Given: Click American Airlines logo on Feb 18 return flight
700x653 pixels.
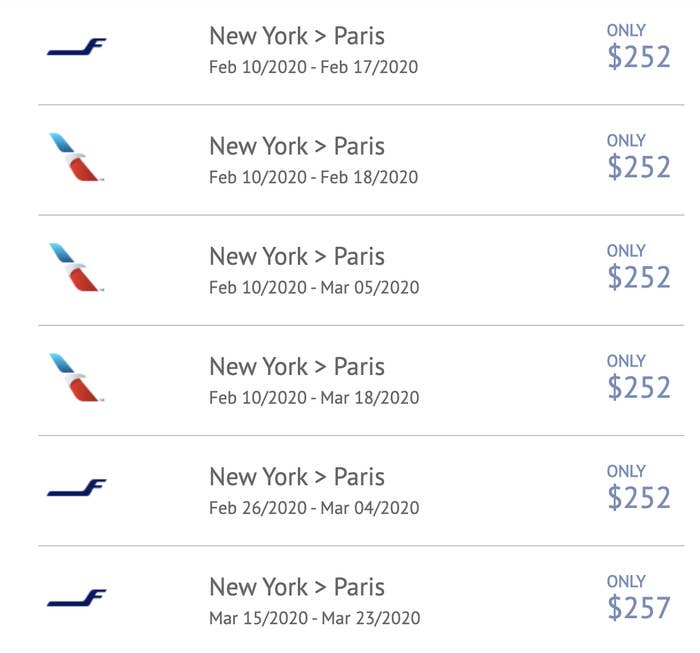Looking at the screenshot, I should [x=76, y=157].
